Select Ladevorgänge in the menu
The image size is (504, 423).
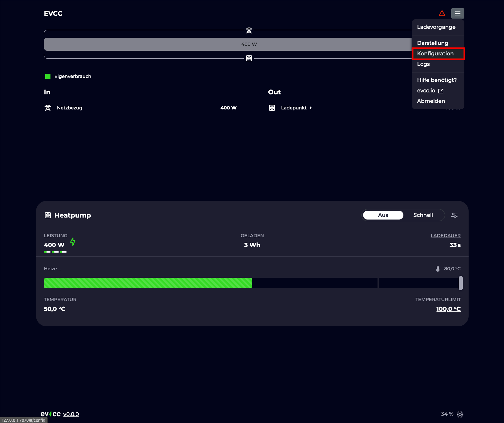click(x=436, y=27)
